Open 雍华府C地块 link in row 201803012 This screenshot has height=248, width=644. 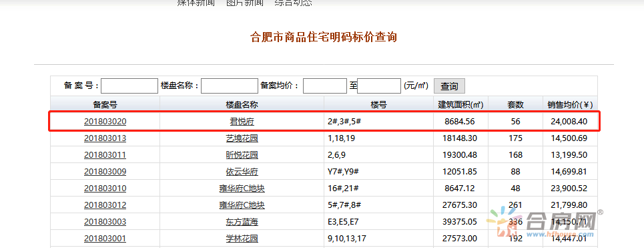coord(242,205)
